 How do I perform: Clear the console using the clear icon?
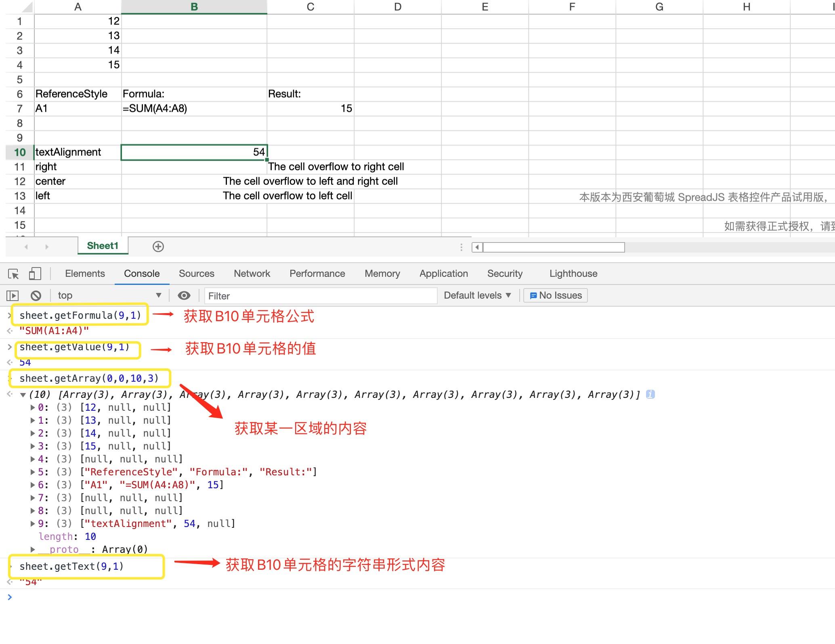pos(36,295)
